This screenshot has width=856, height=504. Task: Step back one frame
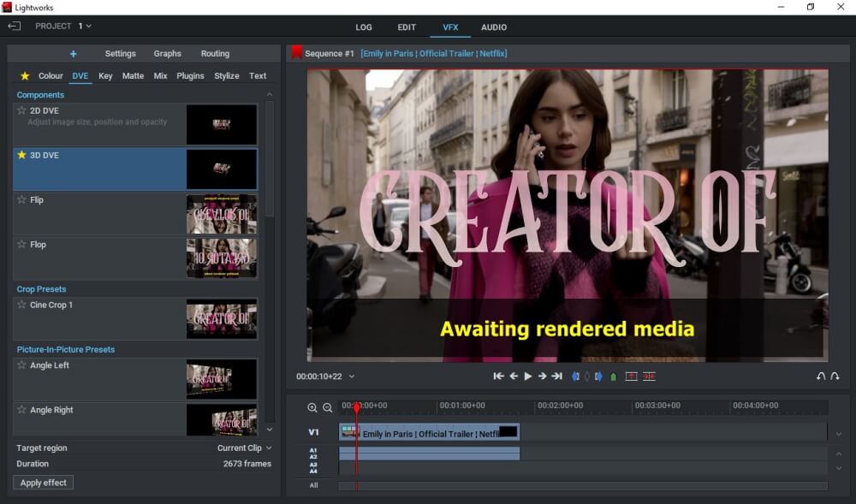coord(514,376)
